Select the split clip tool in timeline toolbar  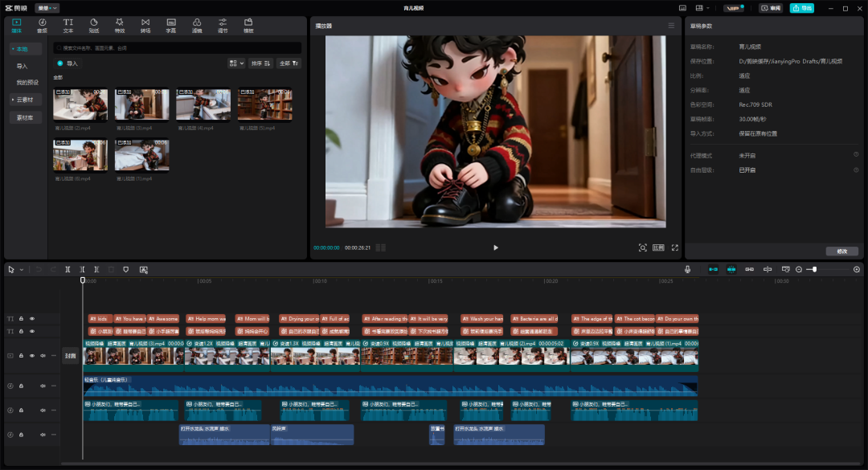[x=68, y=270]
